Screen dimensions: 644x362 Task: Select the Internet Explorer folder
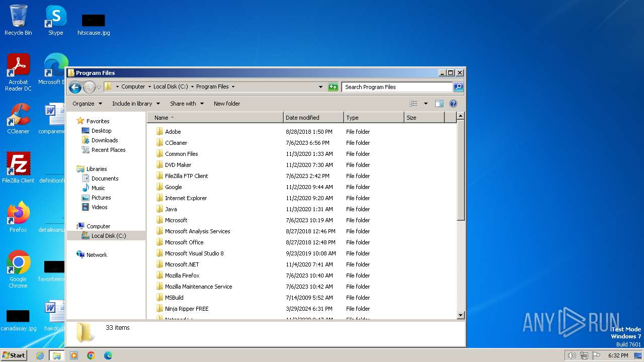186,198
